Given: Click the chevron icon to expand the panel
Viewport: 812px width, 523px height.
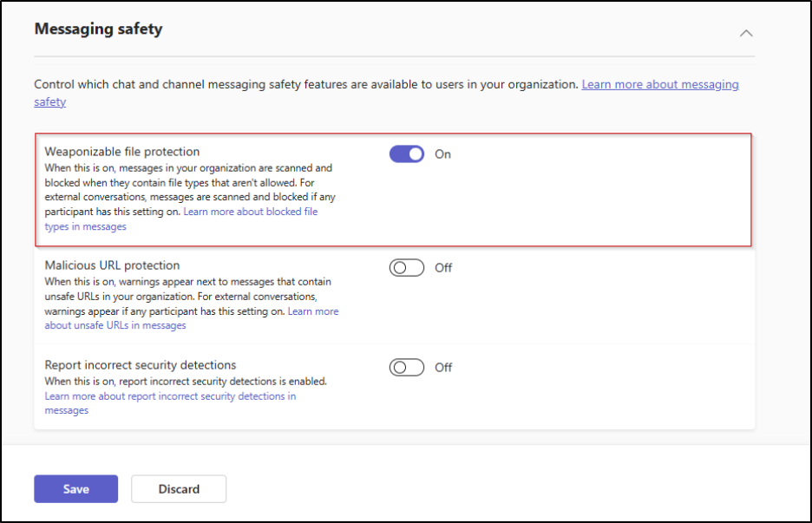Looking at the screenshot, I should [x=746, y=32].
